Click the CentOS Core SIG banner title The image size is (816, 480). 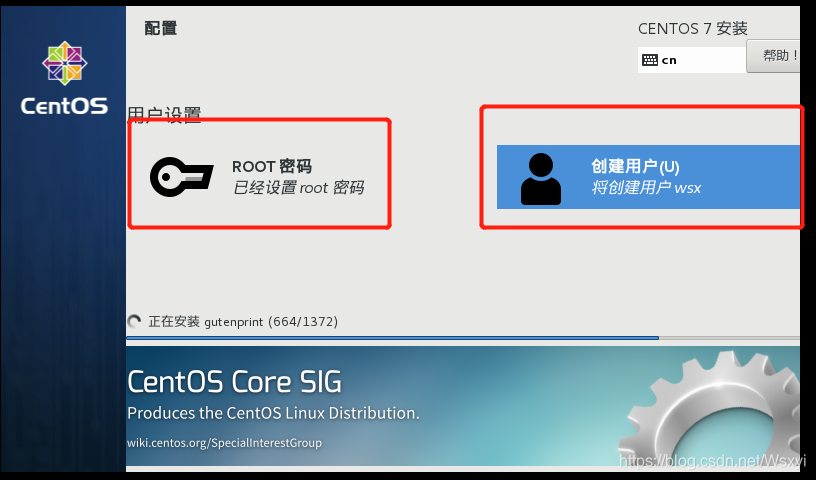click(234, 382)
